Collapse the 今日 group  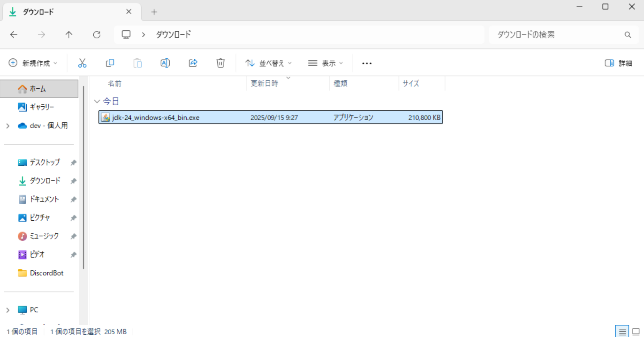(97, 101)
